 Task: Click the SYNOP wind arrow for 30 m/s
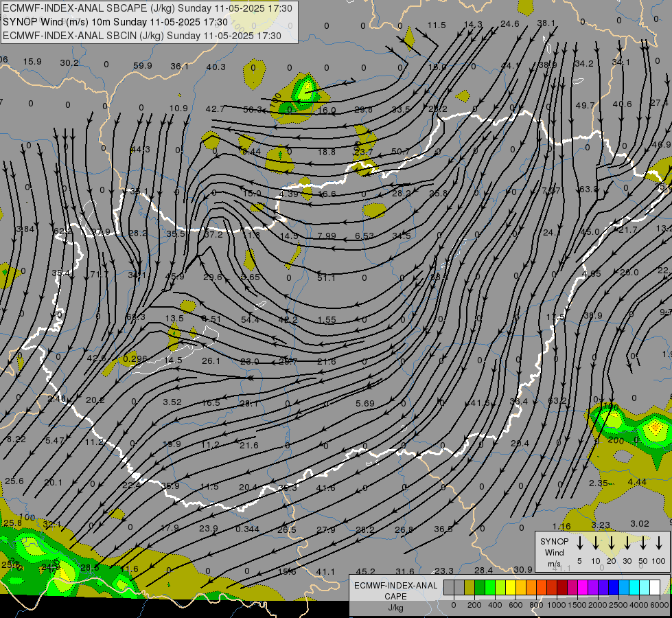click(627, 542)
